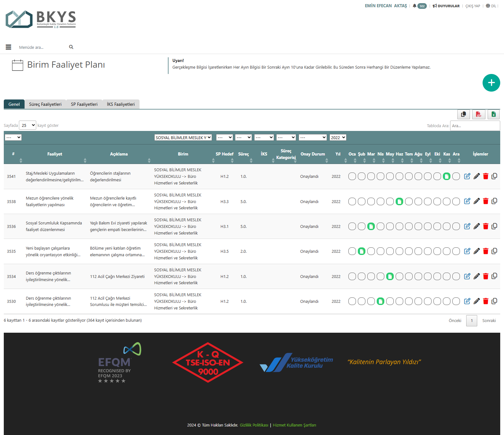Open the İKS Faaliyetleri tab
504x435 pixels.
click(x=121, y=104)
